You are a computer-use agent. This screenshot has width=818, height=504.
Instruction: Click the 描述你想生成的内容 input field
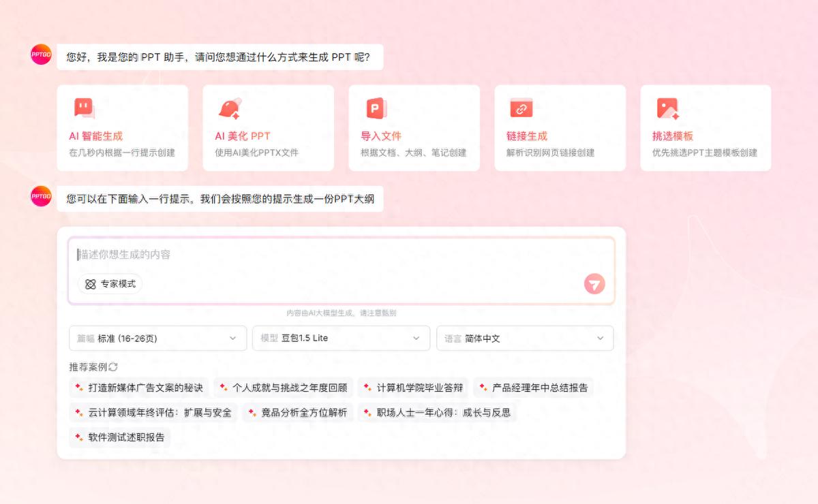point(341,255)
